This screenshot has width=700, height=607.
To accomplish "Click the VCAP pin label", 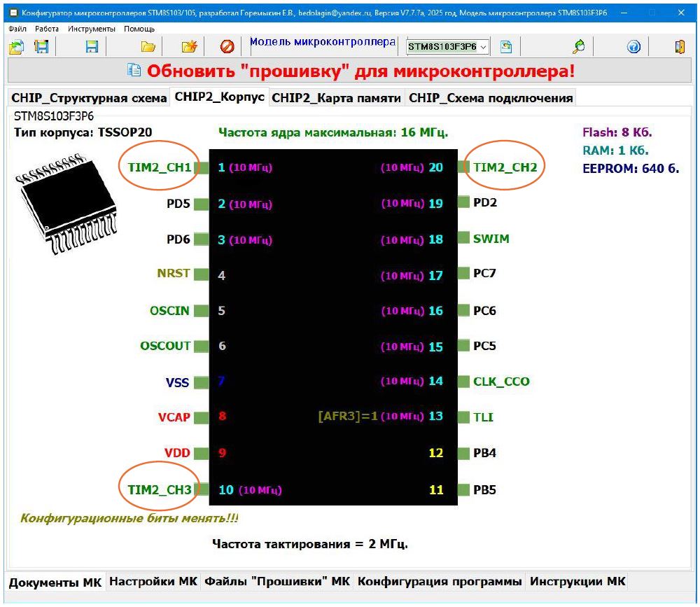I will (x=174, y=417).
